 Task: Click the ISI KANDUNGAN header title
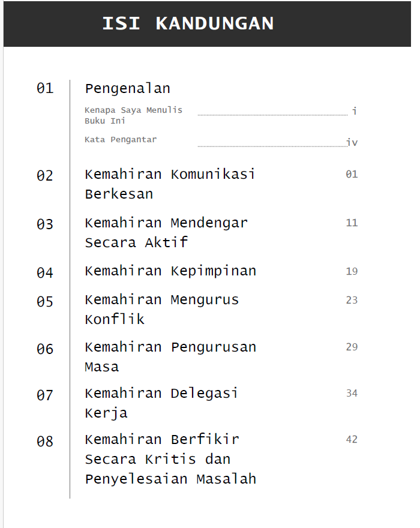[x=188, y=24]
